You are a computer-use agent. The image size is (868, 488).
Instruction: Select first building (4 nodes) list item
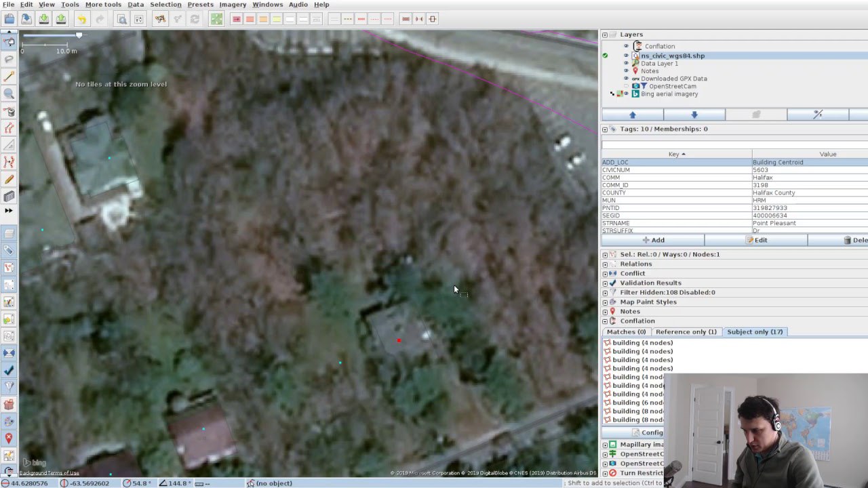[637, 343]
